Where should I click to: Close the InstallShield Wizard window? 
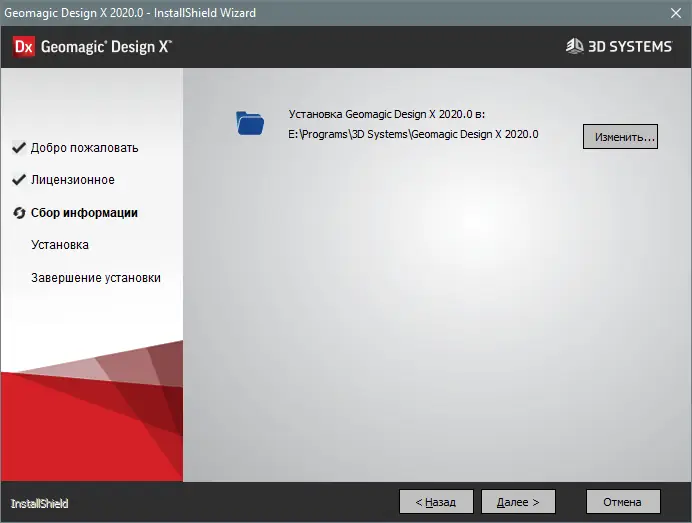676,13
